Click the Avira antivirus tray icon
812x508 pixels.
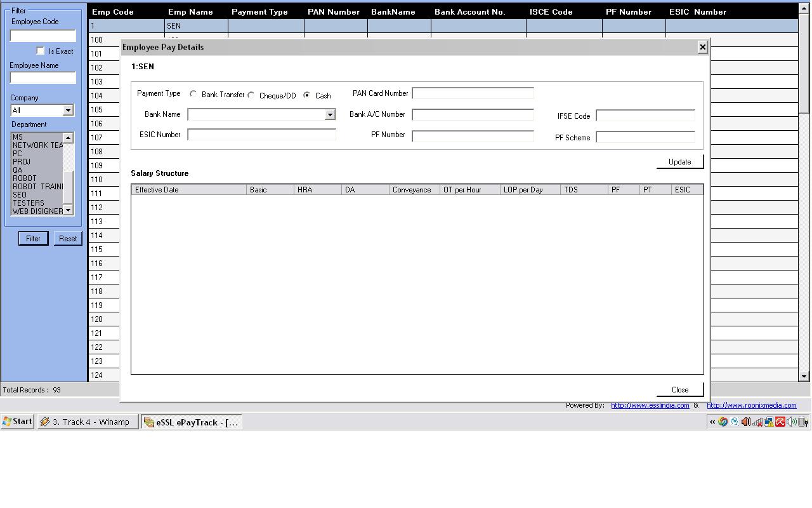coord(780,422)
